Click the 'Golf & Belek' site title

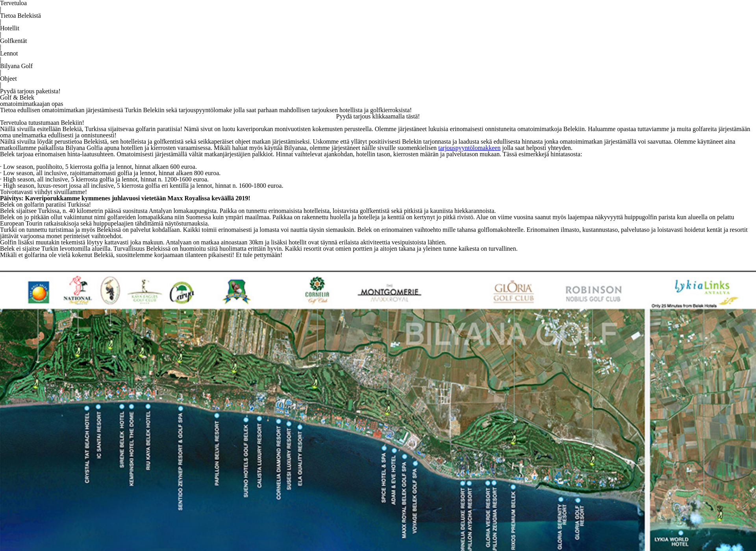pos(17,98)
